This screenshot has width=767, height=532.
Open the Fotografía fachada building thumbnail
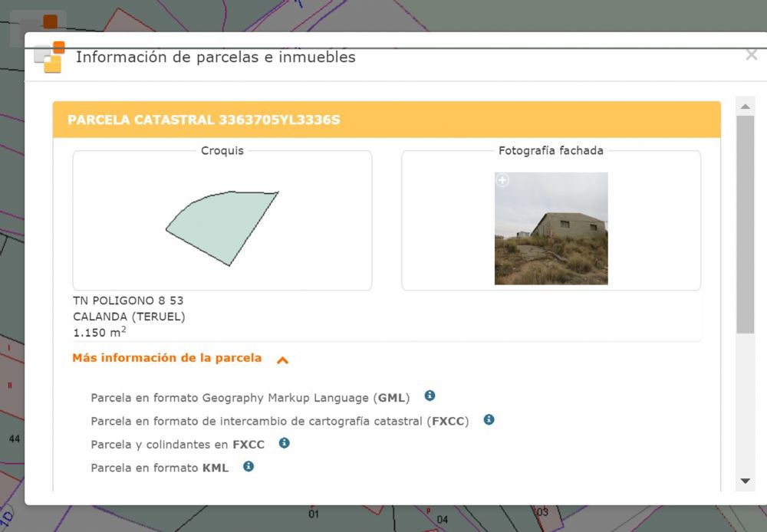tap(551, 228)
